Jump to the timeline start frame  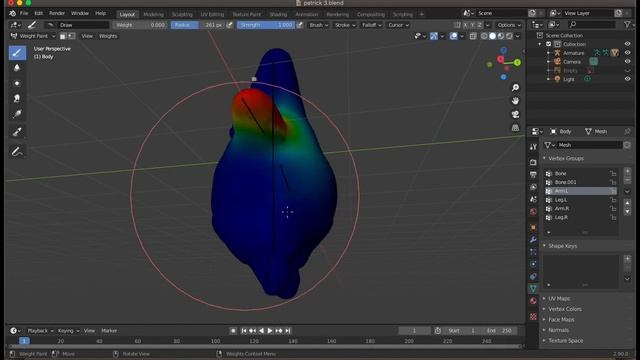(244, 331)
